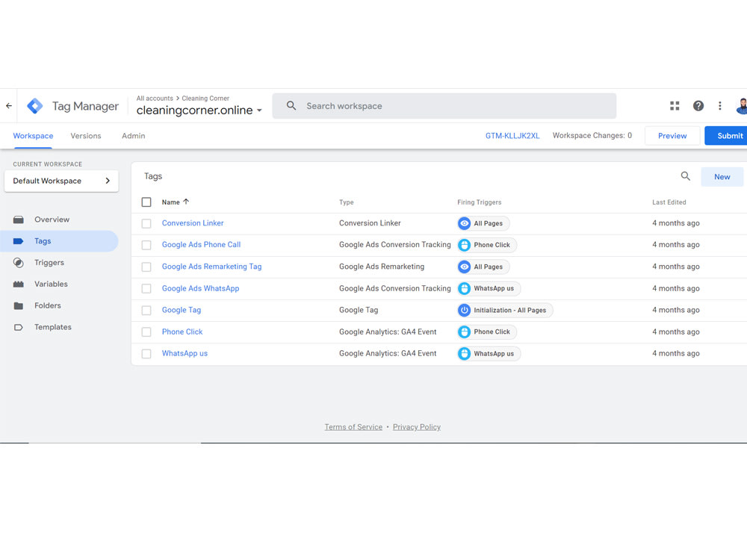Check the Google Ads Phone Call checkbox
Viewport: 747px width, 560px height.
pos(146,245)
